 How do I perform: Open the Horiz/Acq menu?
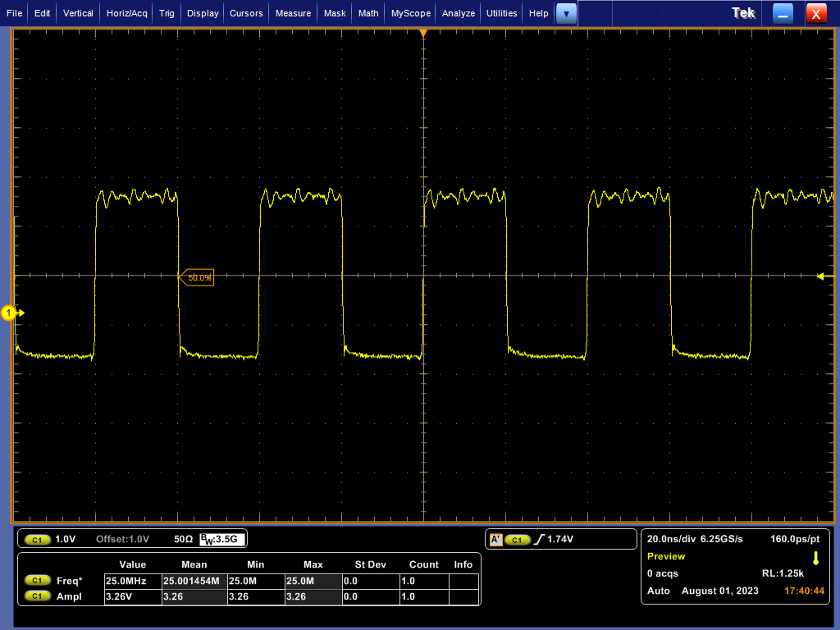point(127,13)
